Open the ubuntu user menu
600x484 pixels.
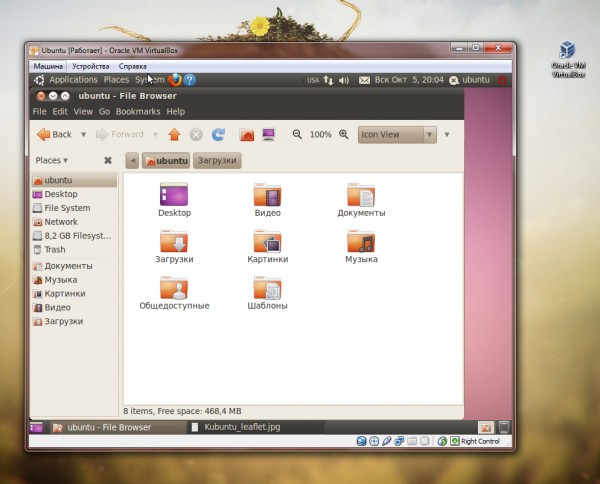pyautogui.click(x=470, y=80)
